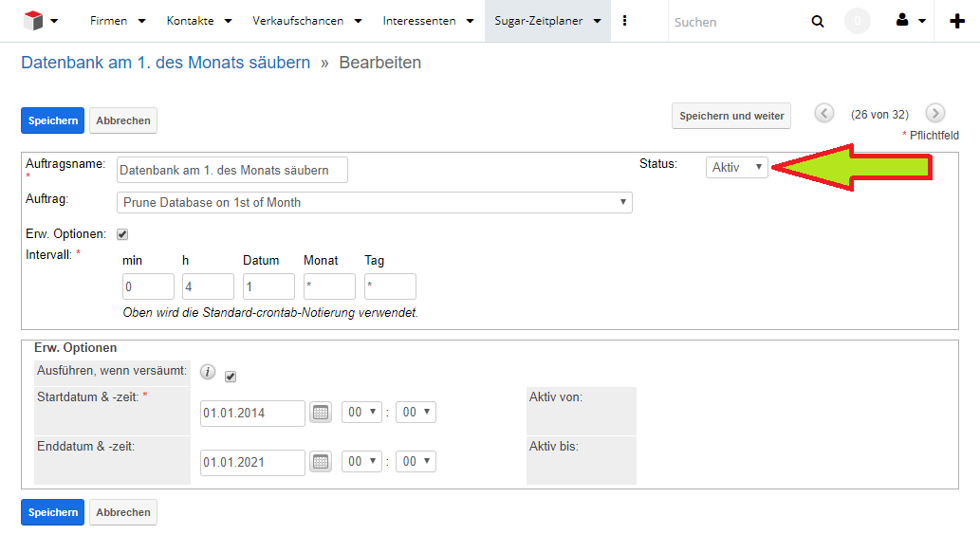Screen dimensions: 980x553
Task: Toggle the Erw. Optionen checkbox
Action: [122, 234]
